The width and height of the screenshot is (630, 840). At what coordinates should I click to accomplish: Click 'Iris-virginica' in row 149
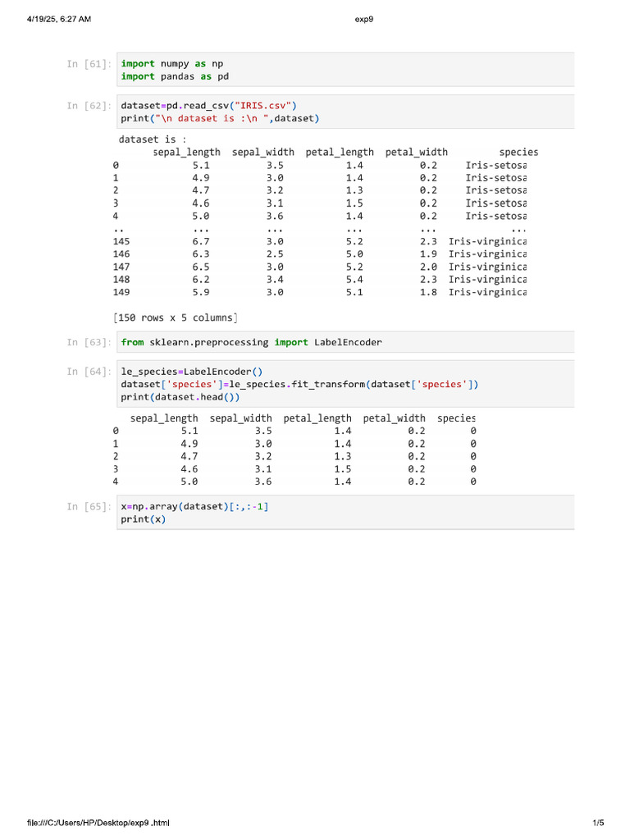[487, 292]
